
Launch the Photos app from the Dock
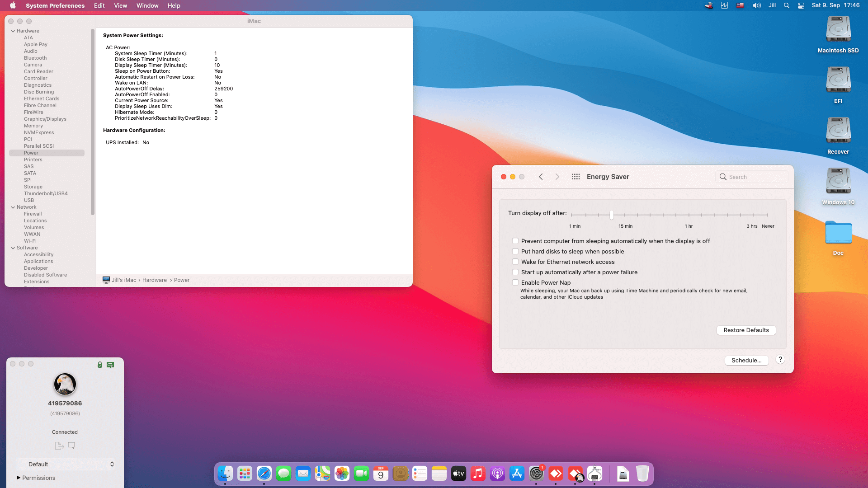pos(342,474)
